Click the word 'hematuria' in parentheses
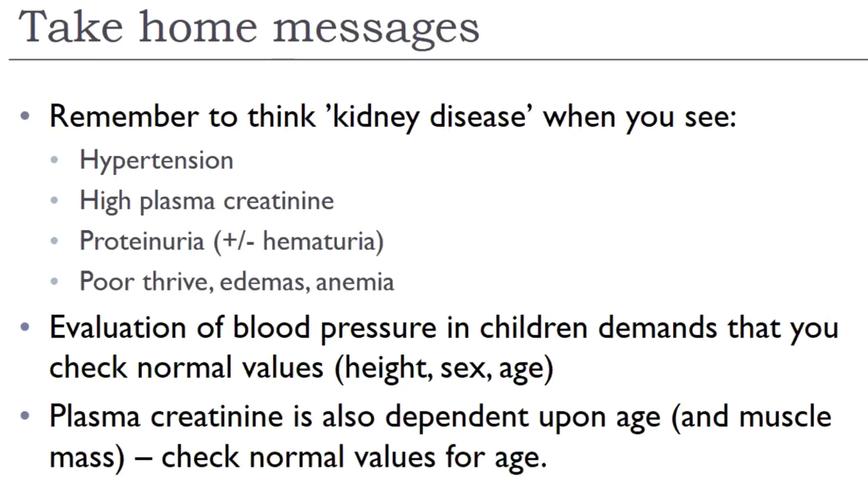This screenshot has width=868, height=501. [319, 241]
